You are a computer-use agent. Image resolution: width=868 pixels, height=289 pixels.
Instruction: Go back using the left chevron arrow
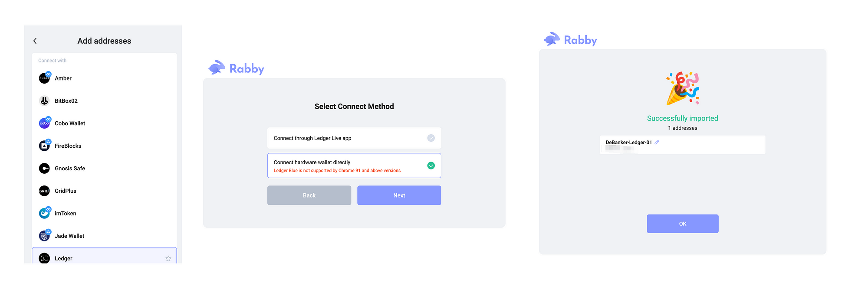click(x=35, y=41)
